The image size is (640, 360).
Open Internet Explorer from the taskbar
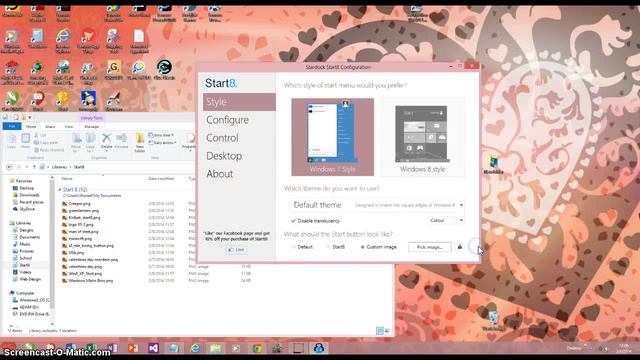(x=196, y=348)
